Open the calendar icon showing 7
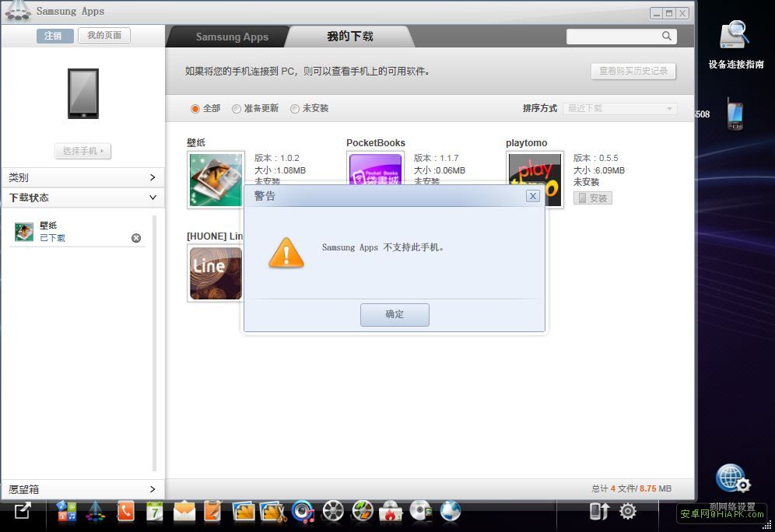The width and height of the screenshot is (775, 532). (x=155, y=511)
